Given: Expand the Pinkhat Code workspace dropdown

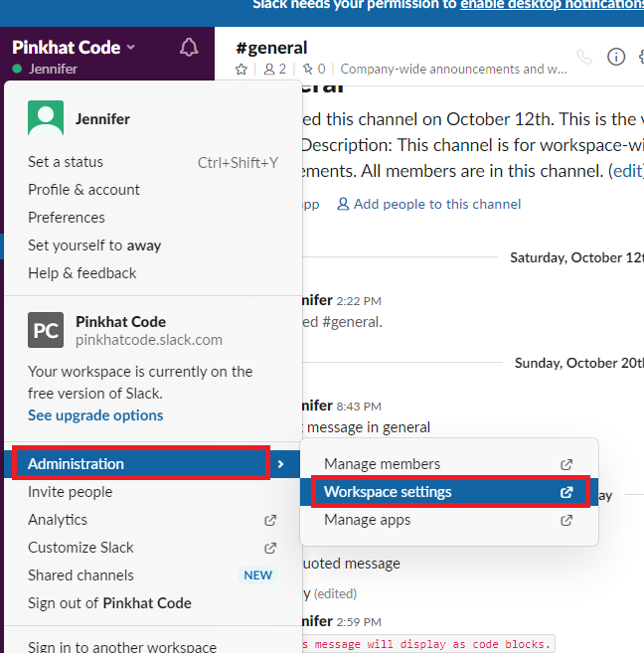Looking at the screenshot, I should click(x=131, y=47).
